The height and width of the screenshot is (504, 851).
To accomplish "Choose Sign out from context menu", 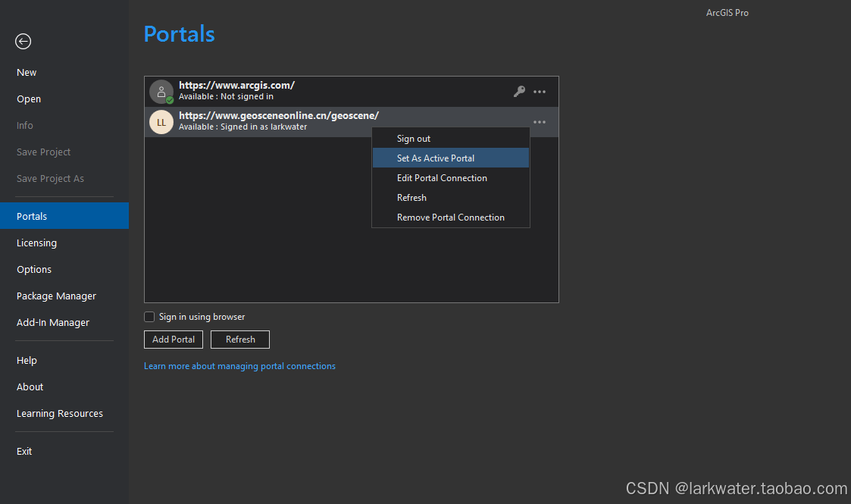I will (x=450, y=139).
